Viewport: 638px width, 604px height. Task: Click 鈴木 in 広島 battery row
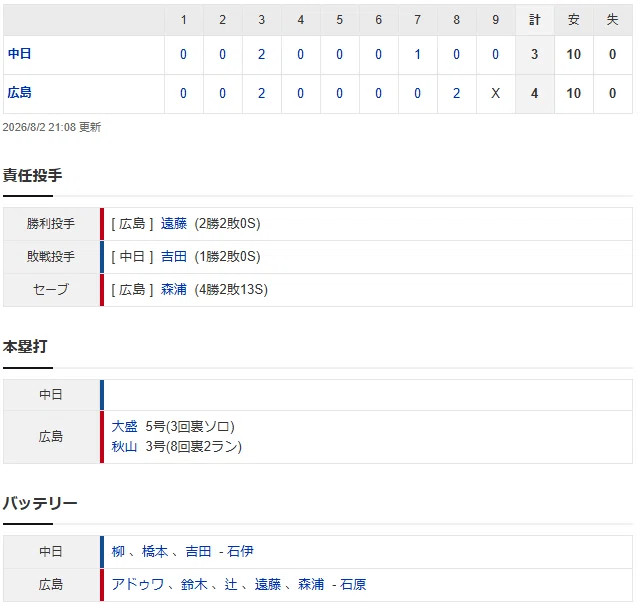194,585
